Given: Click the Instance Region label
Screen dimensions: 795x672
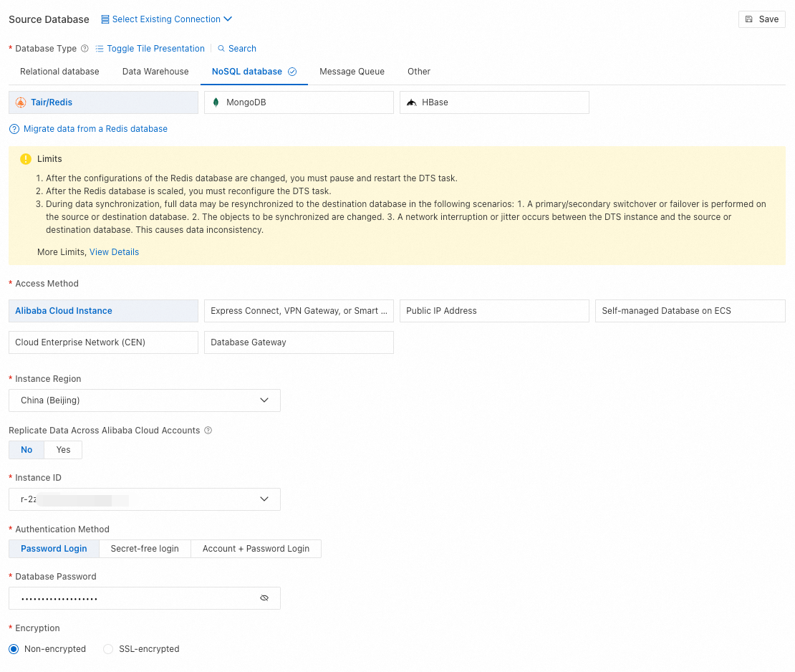Looking at the screenshot, I should (x=48, y=380).
